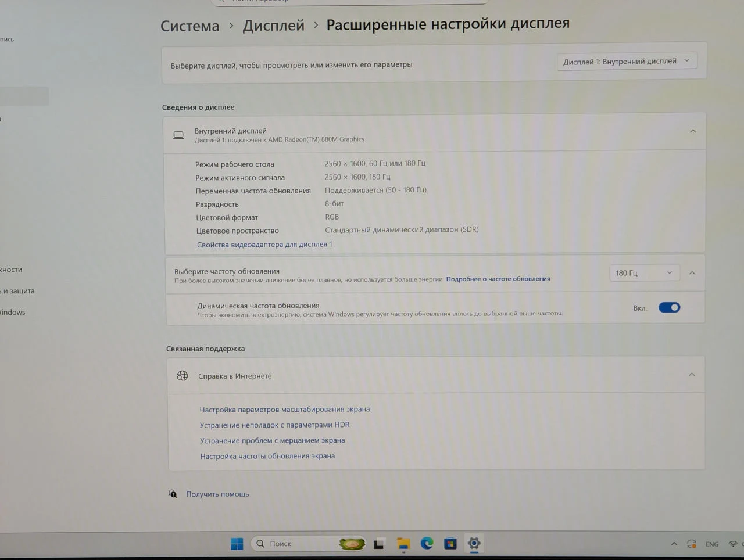Click Стандартный динамический диапазон (SDR) text
The image size is (744, 560).
point(402,229)
